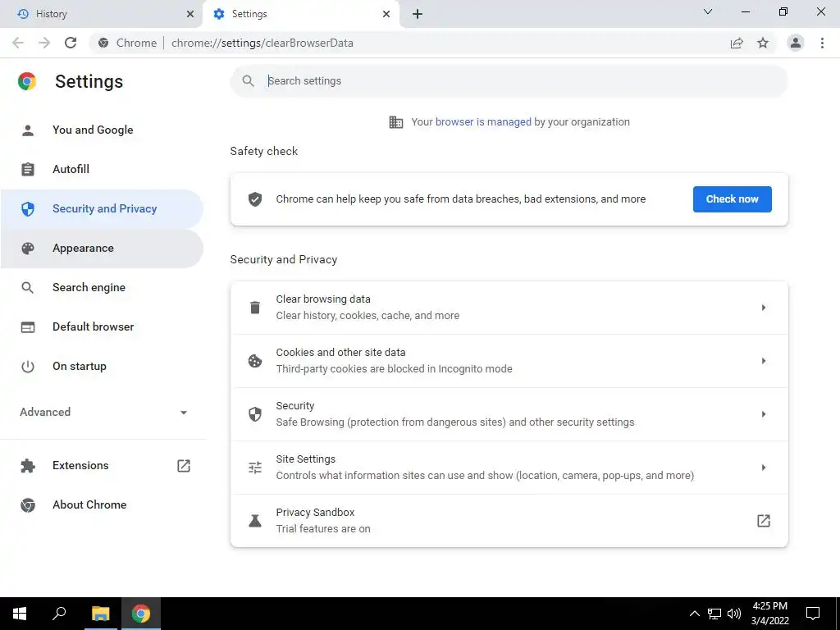Click the window icon beside Default browser
The height and width of the screenshot is (630, 840).
coord(28,326)
